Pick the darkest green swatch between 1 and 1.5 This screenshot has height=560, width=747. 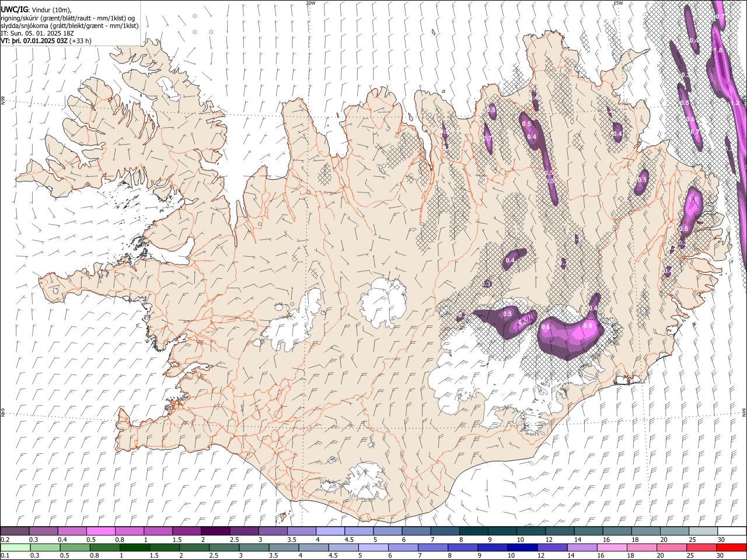[135, 548]
